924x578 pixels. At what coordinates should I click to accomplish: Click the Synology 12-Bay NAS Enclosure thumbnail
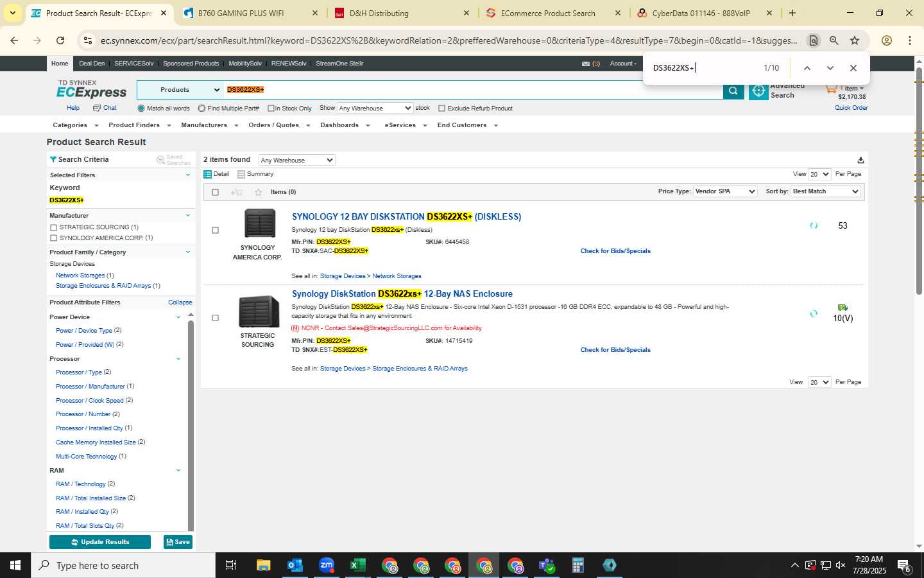[x=259, y=311]
